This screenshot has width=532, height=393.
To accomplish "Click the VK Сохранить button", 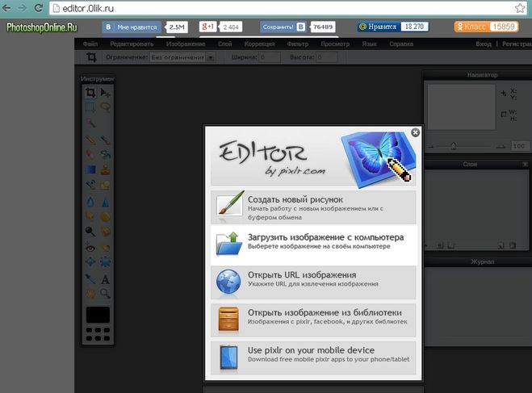I will (283, 27).
